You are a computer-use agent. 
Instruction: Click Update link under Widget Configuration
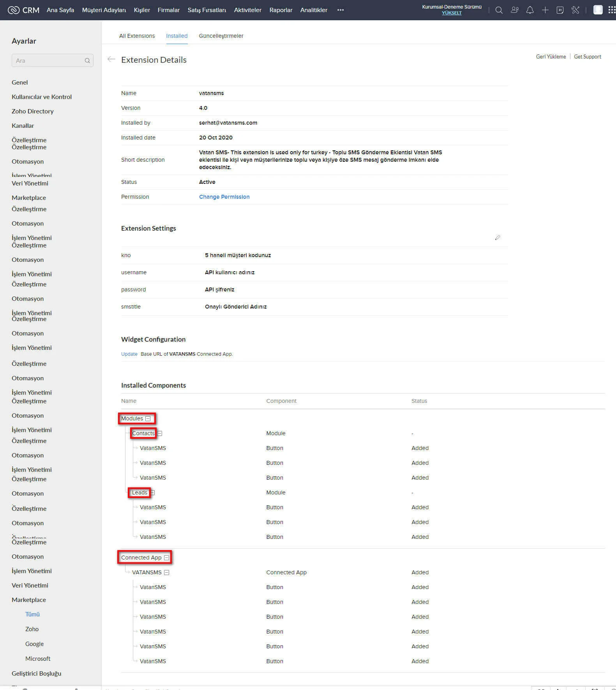click(129, 354)
